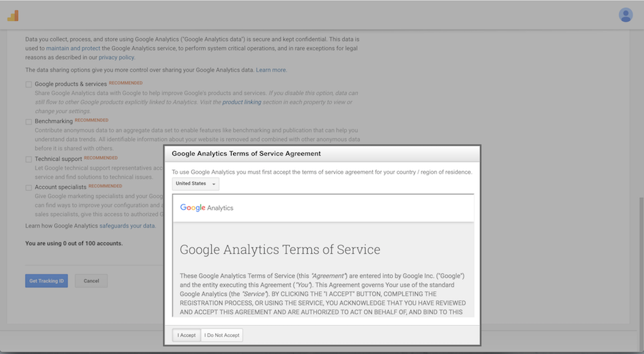This screenshot has height=354, width=644.
Task: Open the maintain and protect link
Action: tap(73, 49)
